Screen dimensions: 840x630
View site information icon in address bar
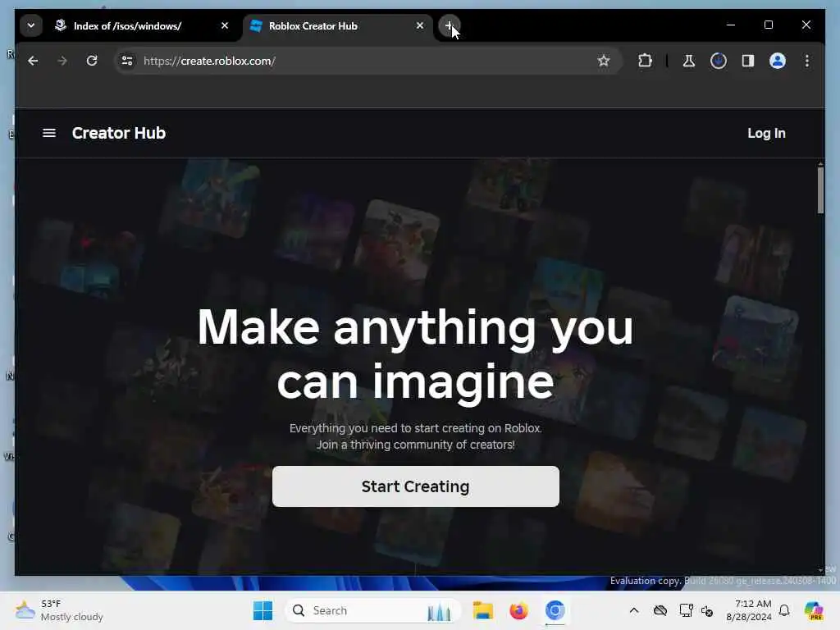pos(127,61)
